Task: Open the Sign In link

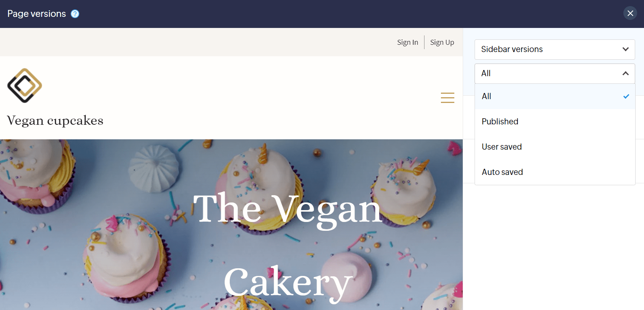Action: coord(407,42)
